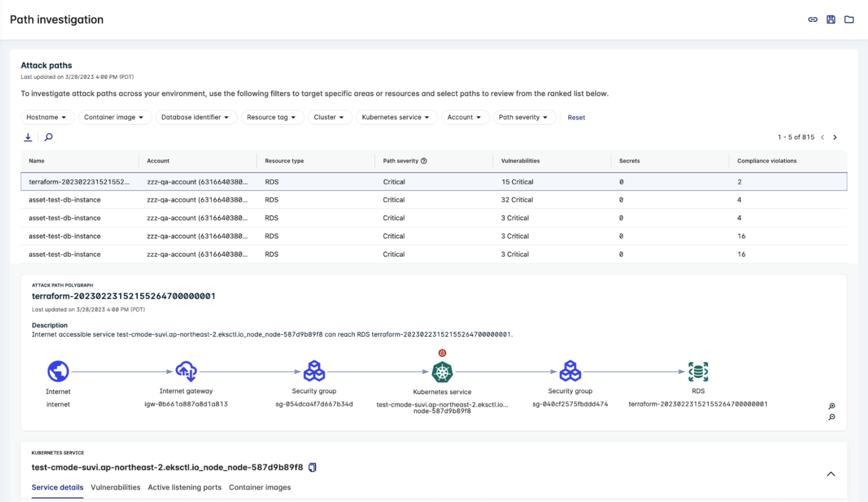868x502 pixels.
Task: Go to next page of results
Action: click(x=835, y=137)
